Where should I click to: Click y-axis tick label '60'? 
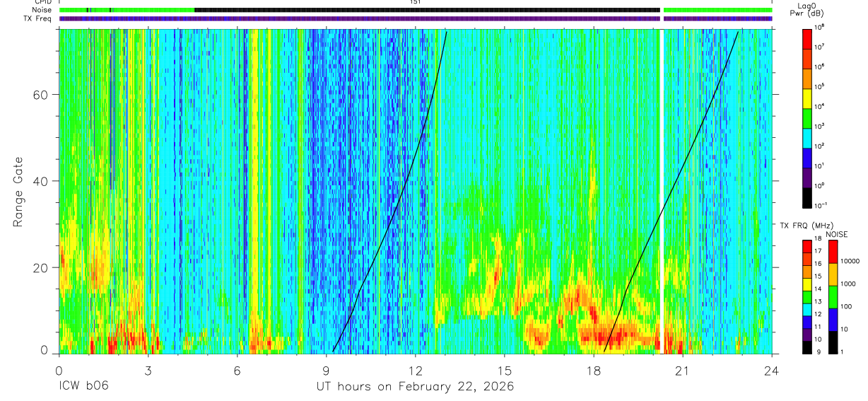pyautogui.click(x=40, y=95)
